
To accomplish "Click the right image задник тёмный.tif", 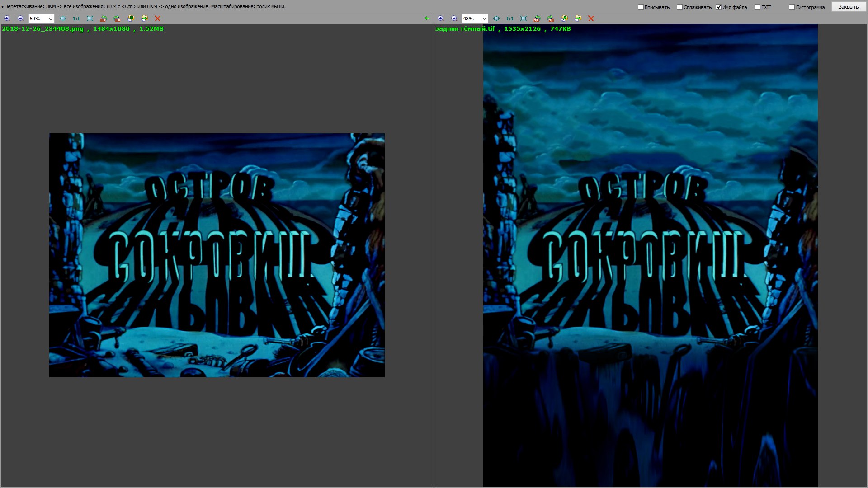I will [x=650, y=256].
